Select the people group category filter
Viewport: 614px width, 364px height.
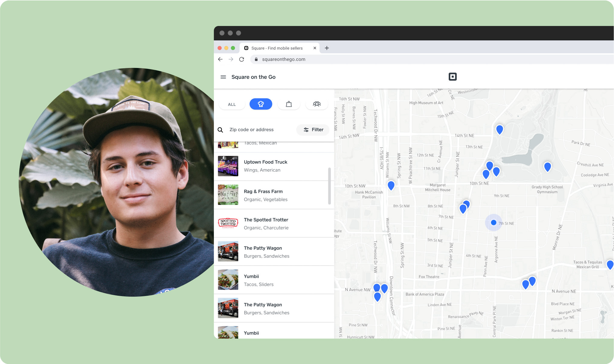317,104
